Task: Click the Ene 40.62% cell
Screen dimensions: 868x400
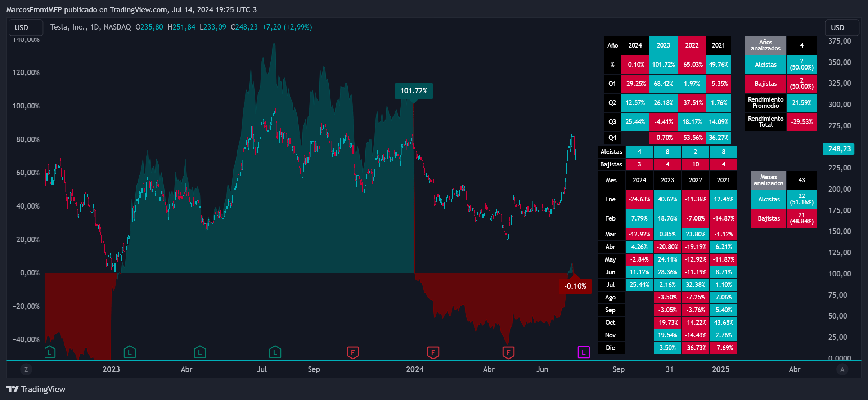Action: pyautogui.click(x=667, y=199)
